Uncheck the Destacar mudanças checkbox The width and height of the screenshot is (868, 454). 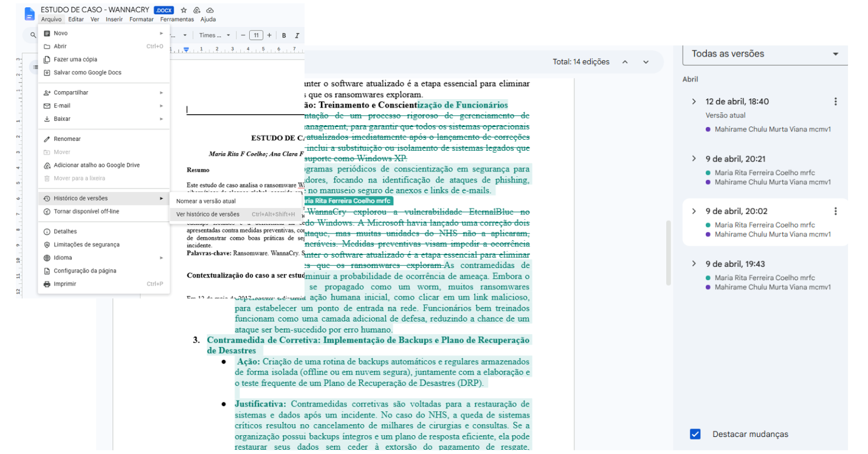click(x=695, y=434)
